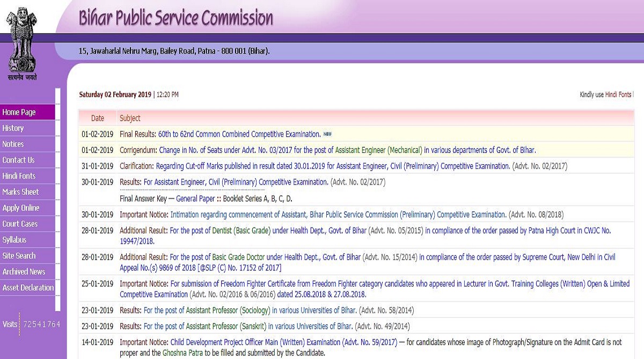Open Freedom Fighter Certificate submission notice

[374, 288]
